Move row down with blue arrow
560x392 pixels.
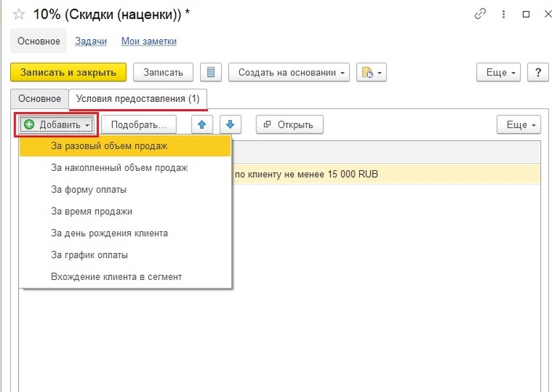point(229,125)
